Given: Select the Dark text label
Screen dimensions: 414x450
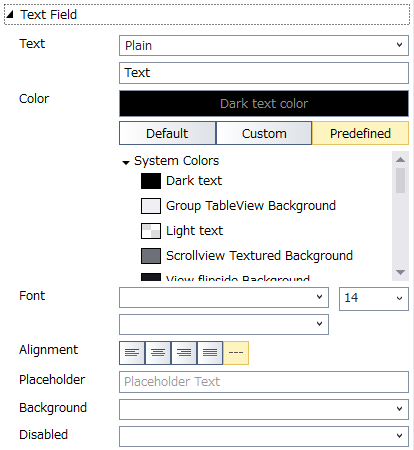Looking at the screenshot, I should pos(194,181).
